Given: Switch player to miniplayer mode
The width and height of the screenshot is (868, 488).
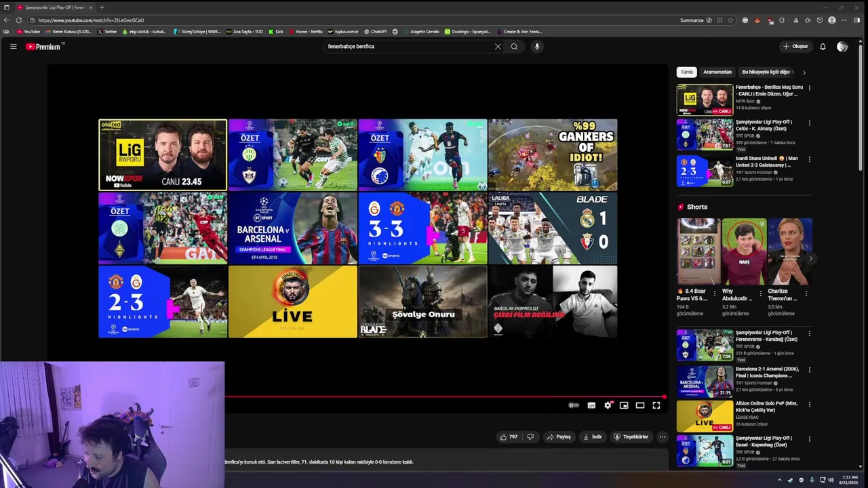Looking at the screenshot, I should point(624,405).
